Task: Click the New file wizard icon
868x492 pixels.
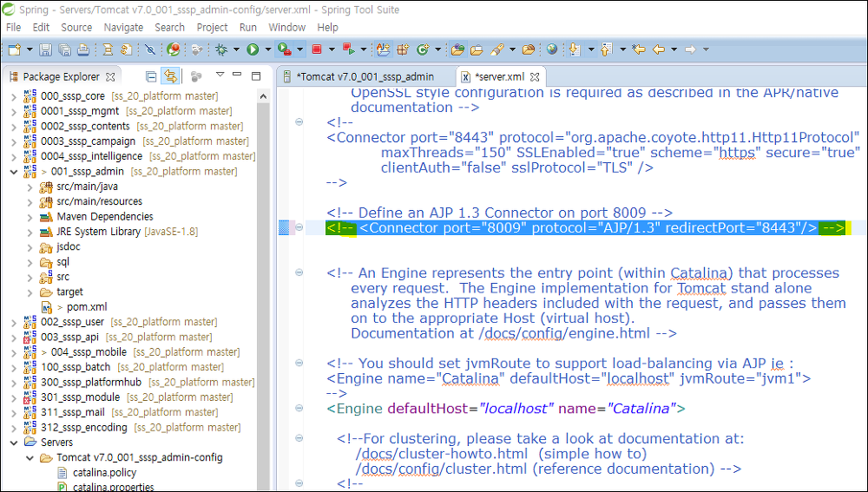Action: pos(15,49)
